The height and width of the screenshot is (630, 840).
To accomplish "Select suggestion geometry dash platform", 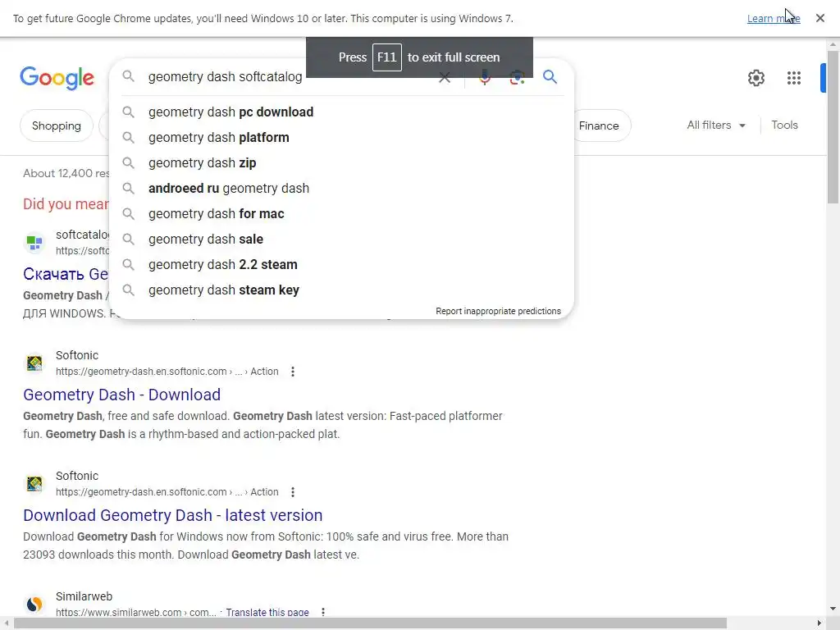I will pos(342,138).
